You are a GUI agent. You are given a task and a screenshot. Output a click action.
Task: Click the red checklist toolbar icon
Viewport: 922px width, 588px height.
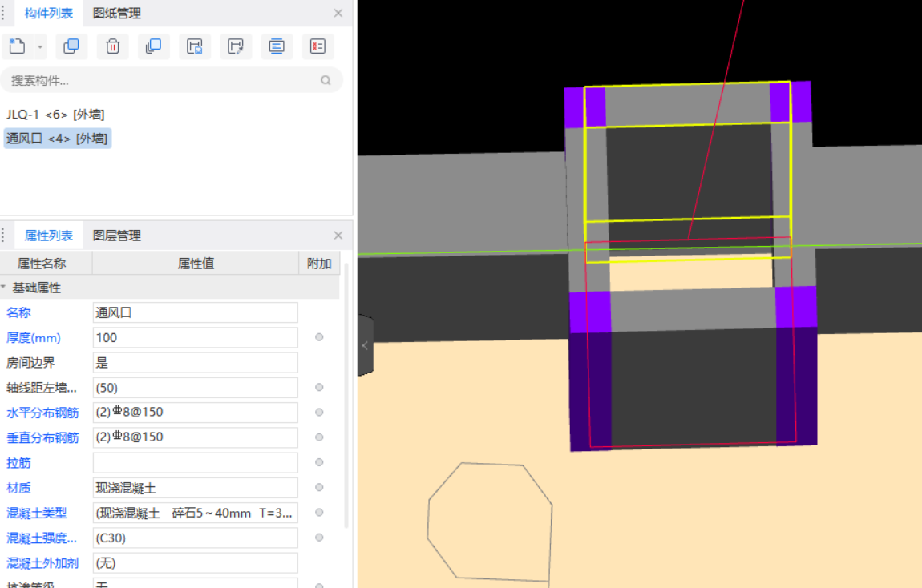(x=318, y=46)
